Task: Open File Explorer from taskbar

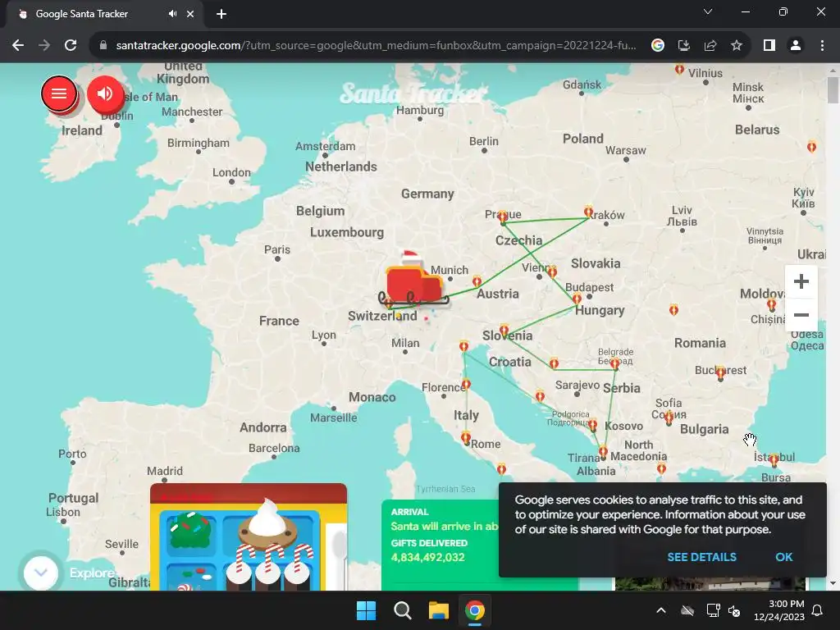Action: click(438, 610)
